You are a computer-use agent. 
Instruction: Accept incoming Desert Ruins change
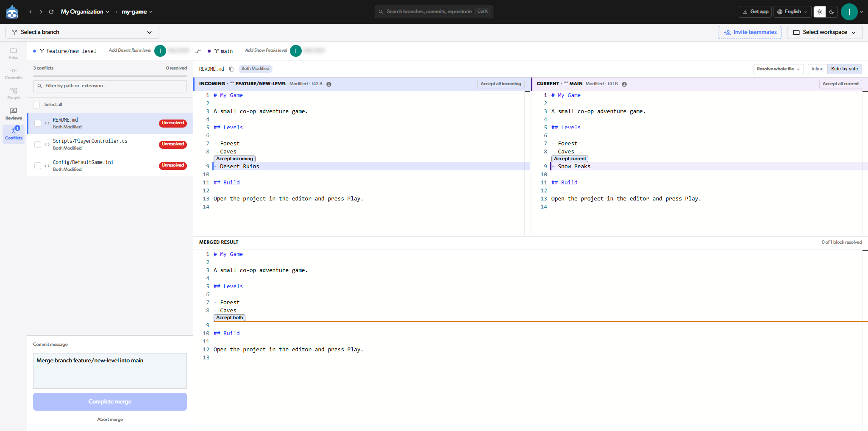(x=234, y=159)
